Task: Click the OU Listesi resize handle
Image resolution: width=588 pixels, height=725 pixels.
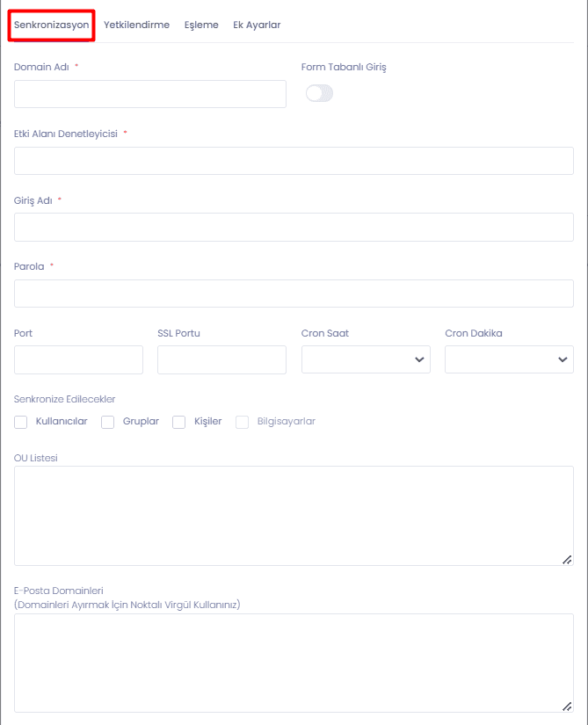Action: [x=567, y=560]
